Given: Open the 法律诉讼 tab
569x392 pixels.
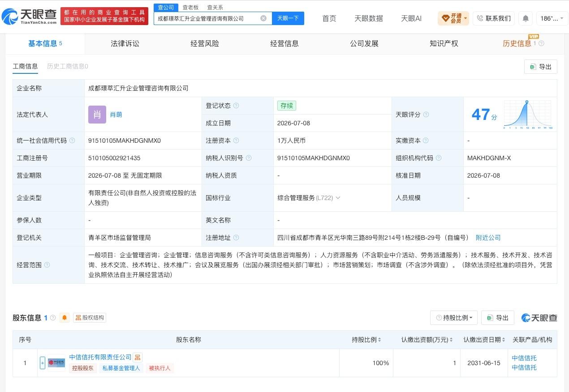Looking at the screenshot, I should 125,43.
